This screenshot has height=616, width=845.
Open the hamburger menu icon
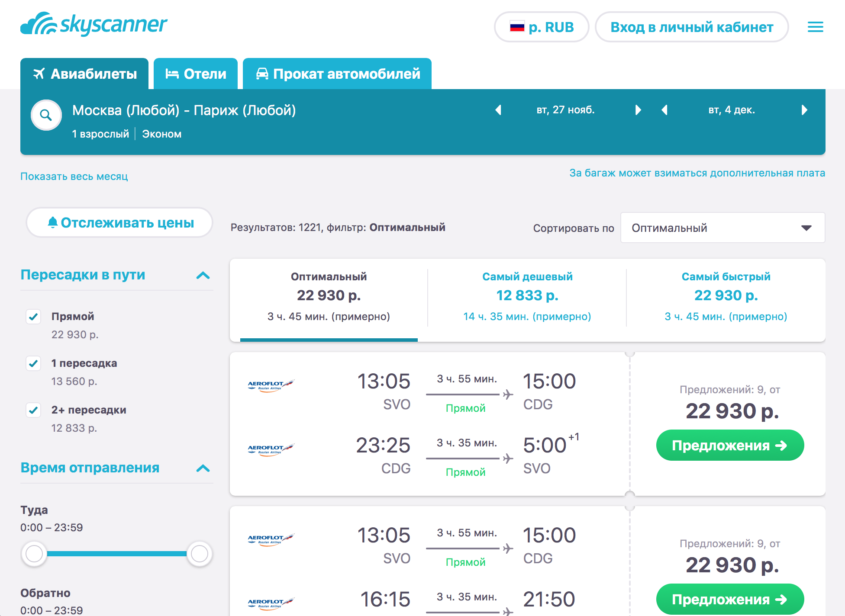coord(815,27)
